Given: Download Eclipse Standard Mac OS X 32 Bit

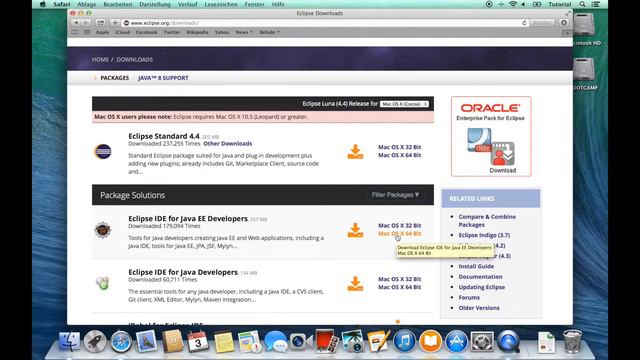Looking at the screenshot, I should pos(400,147).
